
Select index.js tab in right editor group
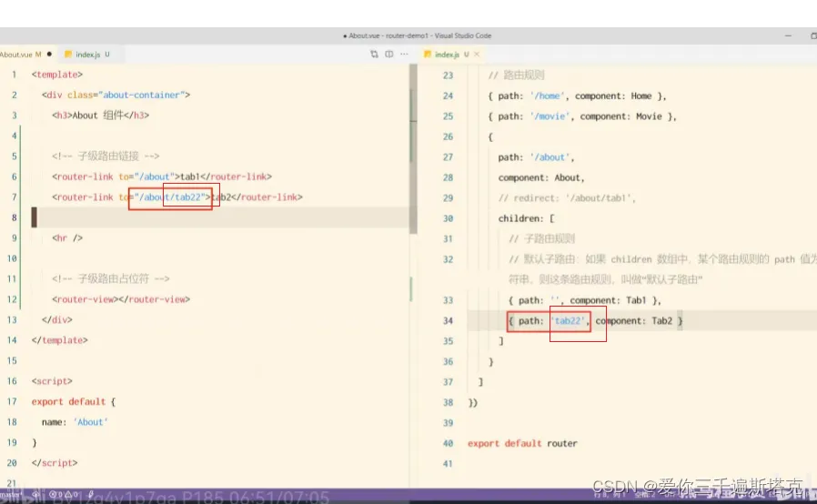click(x=446, y=55)
